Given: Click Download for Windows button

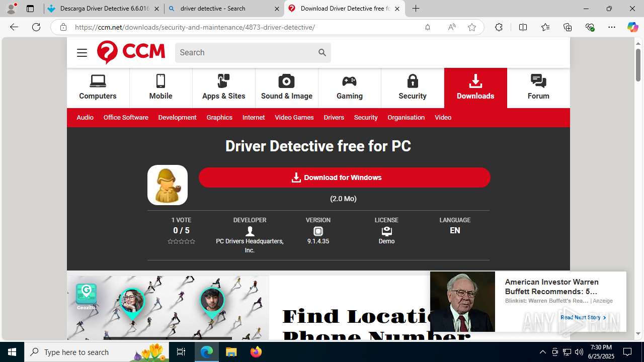Looking at the screenshot, I should 344,177.
